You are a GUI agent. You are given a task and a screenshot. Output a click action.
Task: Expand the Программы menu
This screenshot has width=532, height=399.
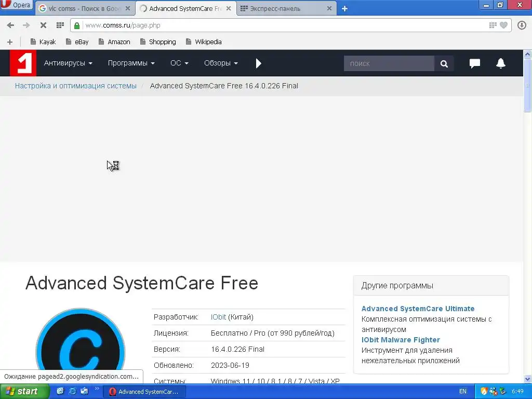pyautogui.click(x=131, y=63)
